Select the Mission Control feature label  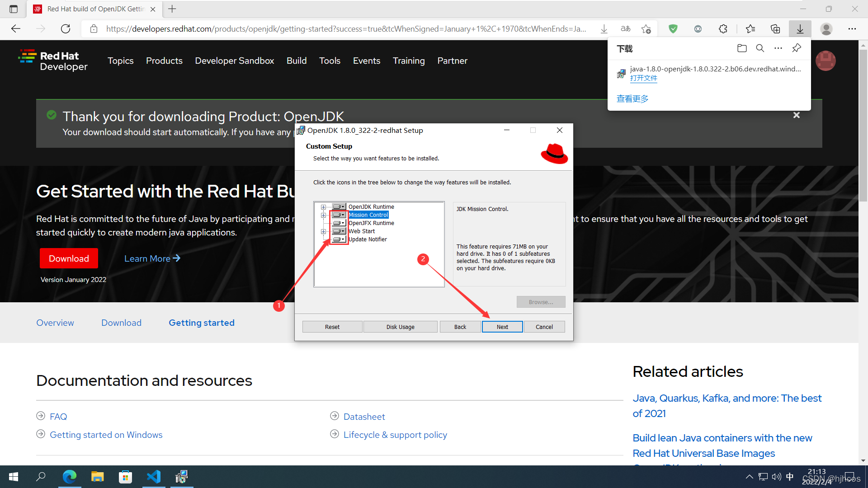pyautogui.click(x=368, y=215)
